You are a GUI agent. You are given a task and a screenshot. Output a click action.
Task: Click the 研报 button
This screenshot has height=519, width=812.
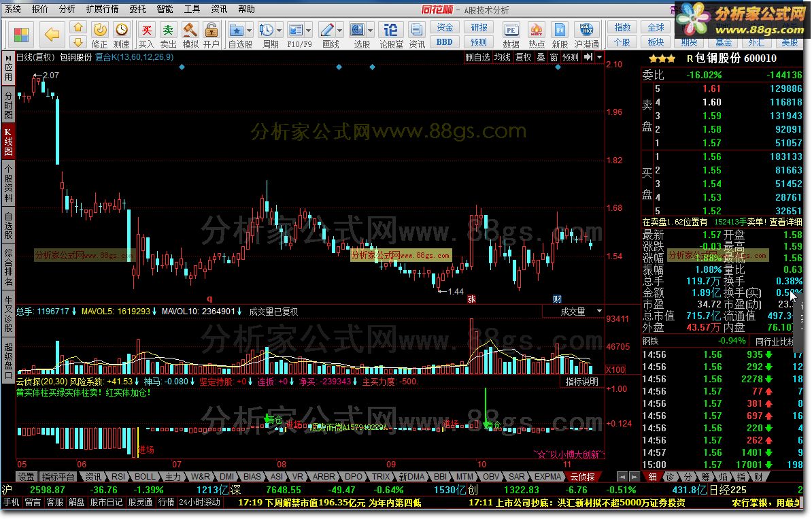(479, 27)
